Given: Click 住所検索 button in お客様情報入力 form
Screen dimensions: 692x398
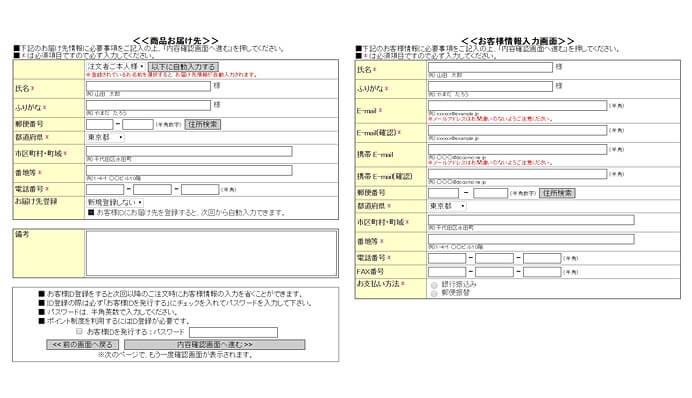Looking at the screenshot, I should 557,193.
